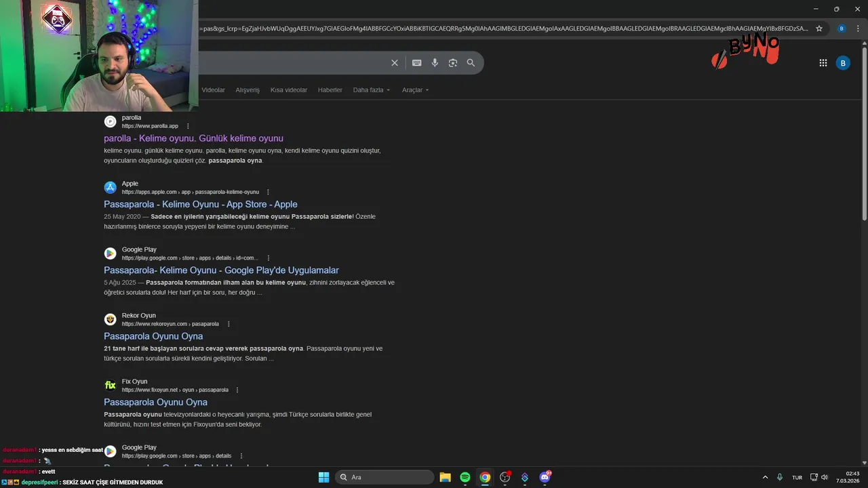Expand the Araçlar tools dropdown
The width and height of the screenshot is (868, 488).
(x=416, y=90)
